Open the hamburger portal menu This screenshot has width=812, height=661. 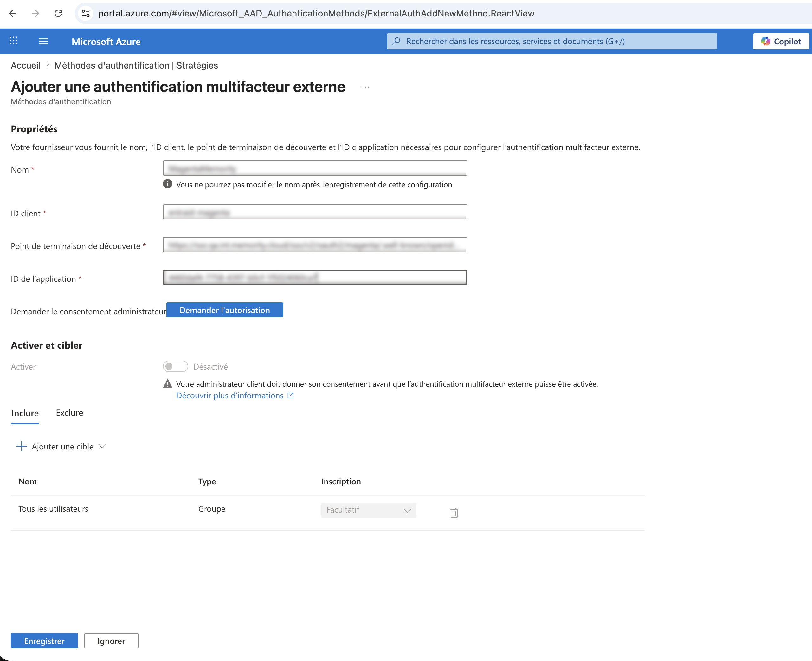click(44, 41)
